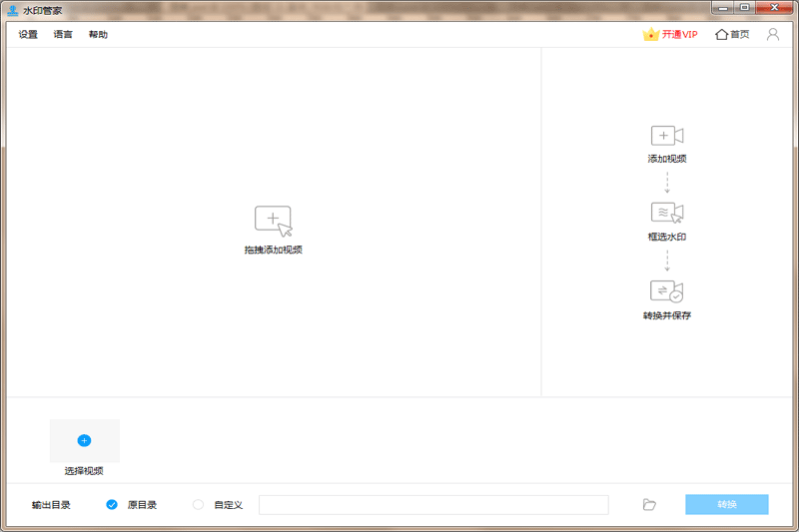Open the 帮助 menu
Screen dimensions: 799x532
(98, 35)
